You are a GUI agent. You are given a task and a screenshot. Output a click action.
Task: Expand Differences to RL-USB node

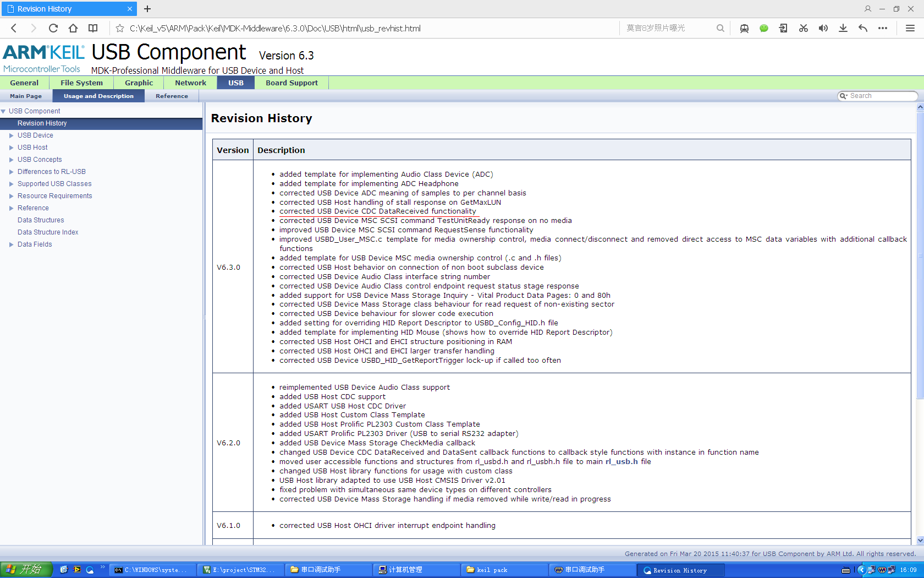[11, 172]
